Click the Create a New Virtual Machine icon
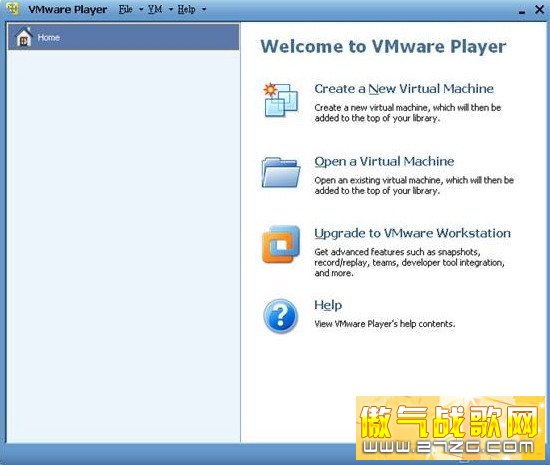 [281, 100]
